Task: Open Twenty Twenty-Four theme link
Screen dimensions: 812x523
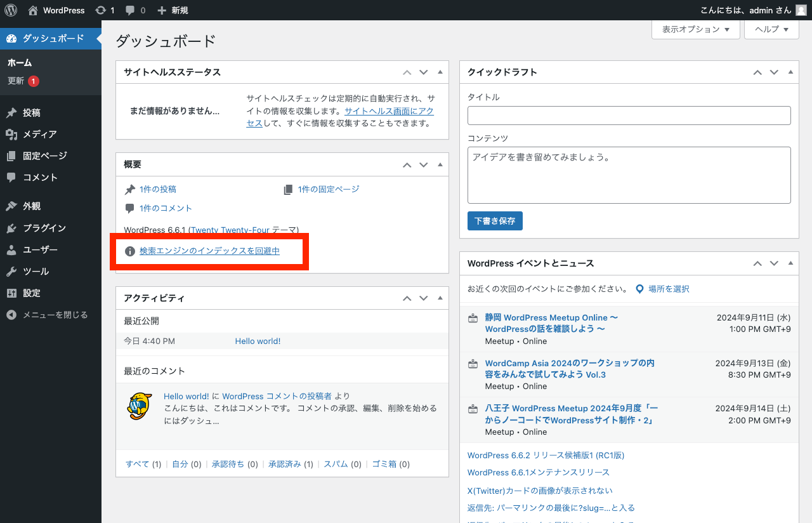Action: (x=230, y=230)
